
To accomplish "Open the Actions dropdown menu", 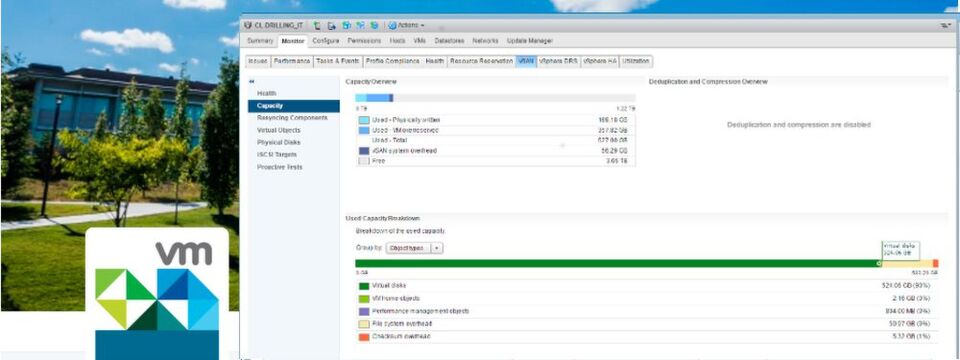I will coord(407,26).
